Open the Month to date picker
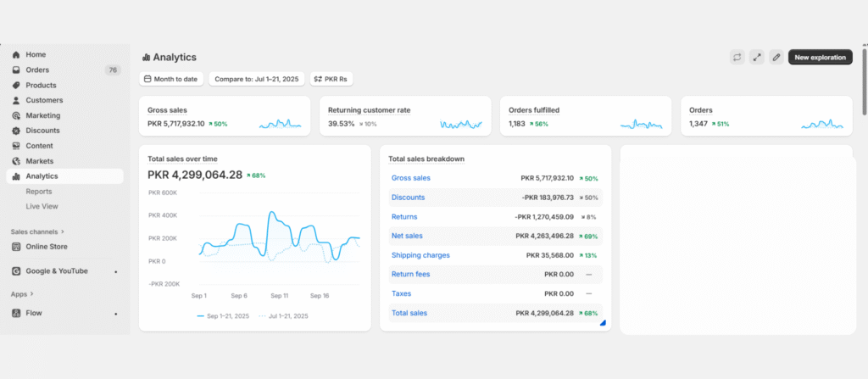The width and height of the screenshot is (868, 379). pyautogui.click(x=171, y=79)
